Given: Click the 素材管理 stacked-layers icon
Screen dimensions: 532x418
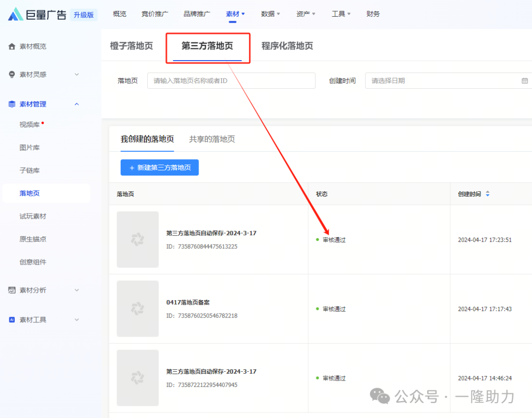Looking at the screenshot, I should point(12,104).
